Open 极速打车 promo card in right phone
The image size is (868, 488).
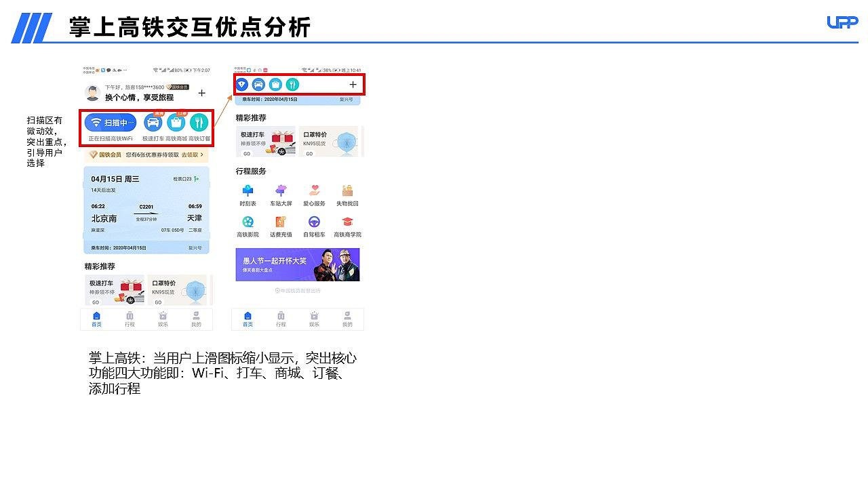coord(266,142)
